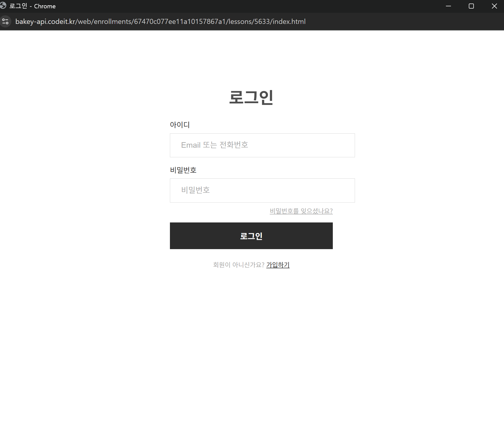504x422 pixels.
Task: Click index.html at end of URL
Action: (289, 22)
